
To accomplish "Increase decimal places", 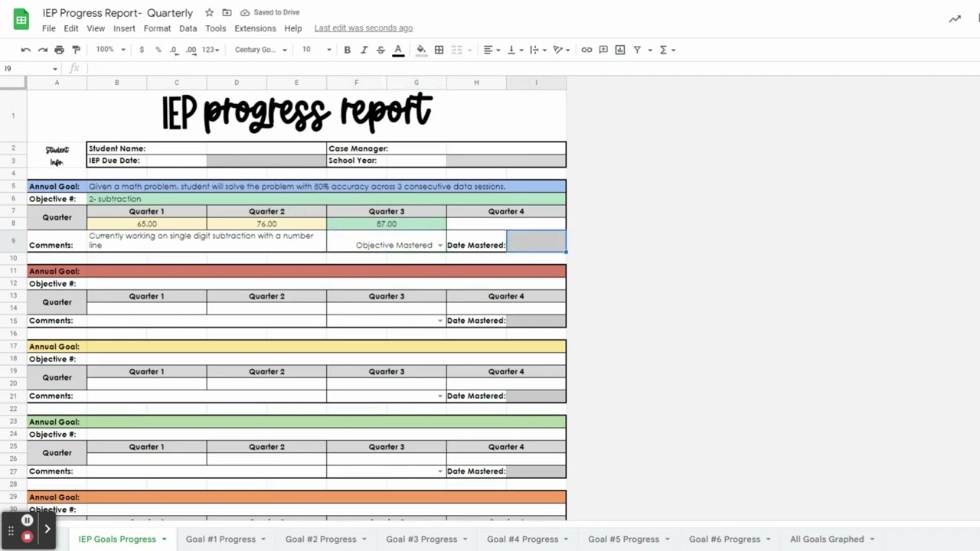I will (191, 50).
